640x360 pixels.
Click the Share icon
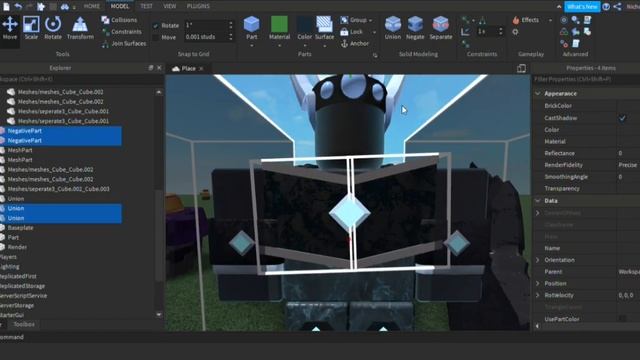[x=618, y=7]
